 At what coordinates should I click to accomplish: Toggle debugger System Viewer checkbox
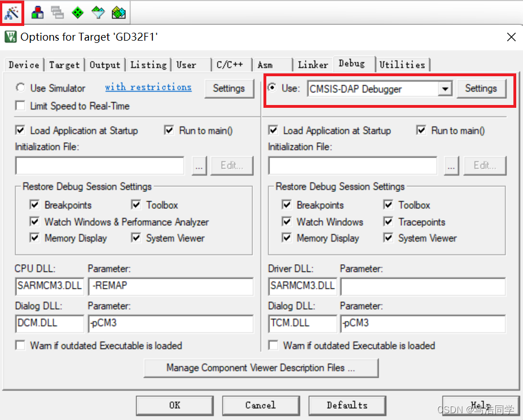pos(388,238)
